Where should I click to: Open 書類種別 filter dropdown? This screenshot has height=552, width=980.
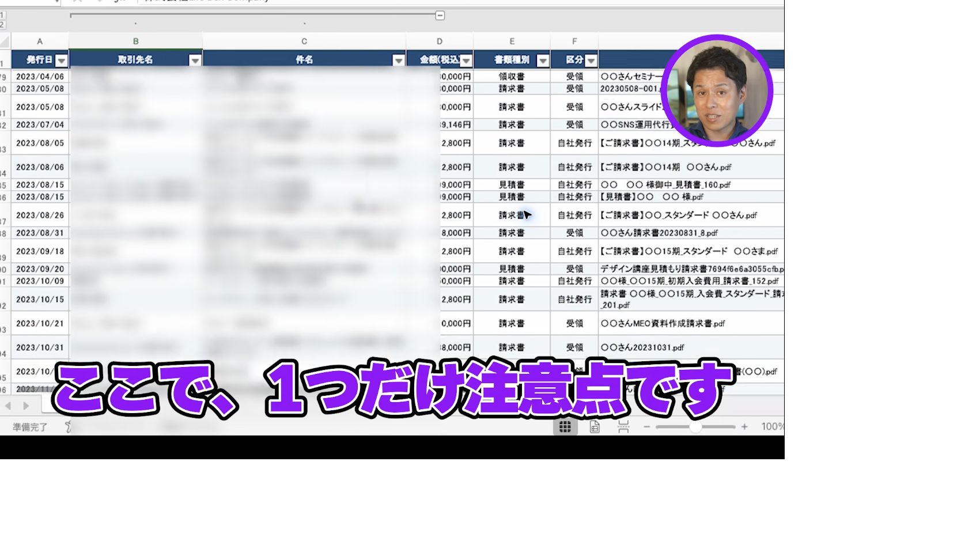(543, 60)
